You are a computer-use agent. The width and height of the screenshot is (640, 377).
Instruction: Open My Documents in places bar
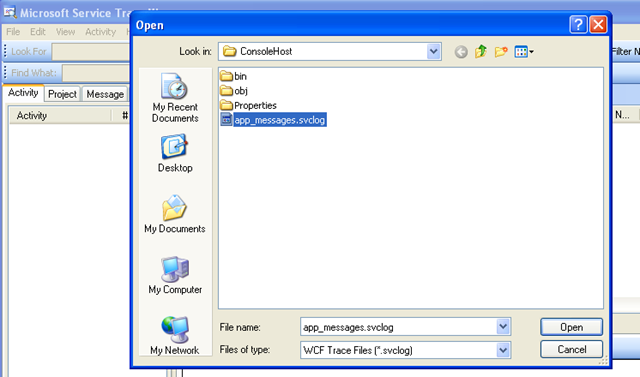(x=175, y=214)
